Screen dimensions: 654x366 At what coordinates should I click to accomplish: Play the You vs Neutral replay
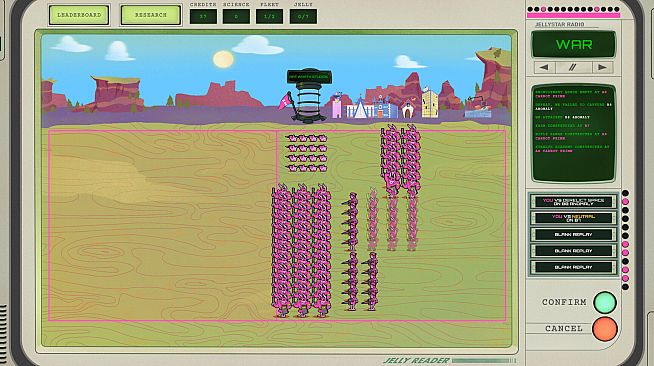(574, 218)
